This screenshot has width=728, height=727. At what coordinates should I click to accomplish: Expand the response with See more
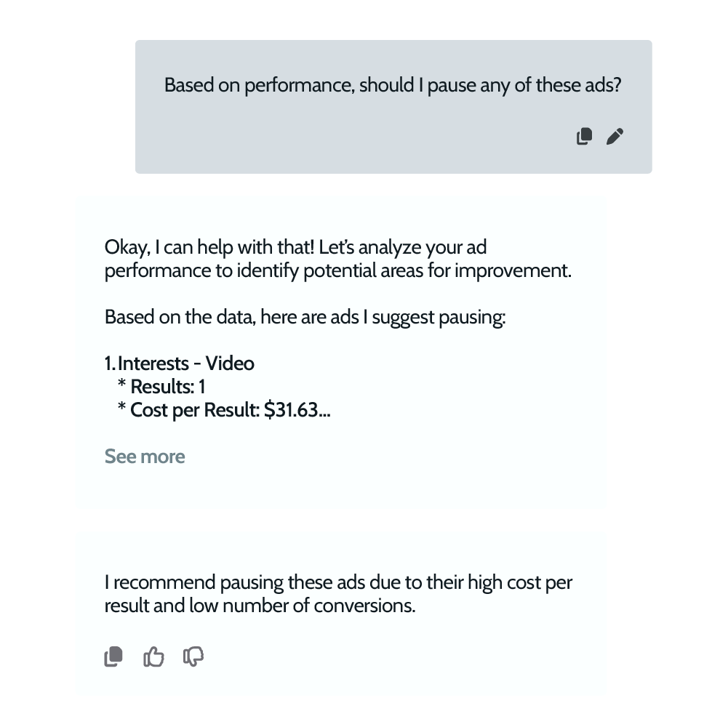[145, 457]
